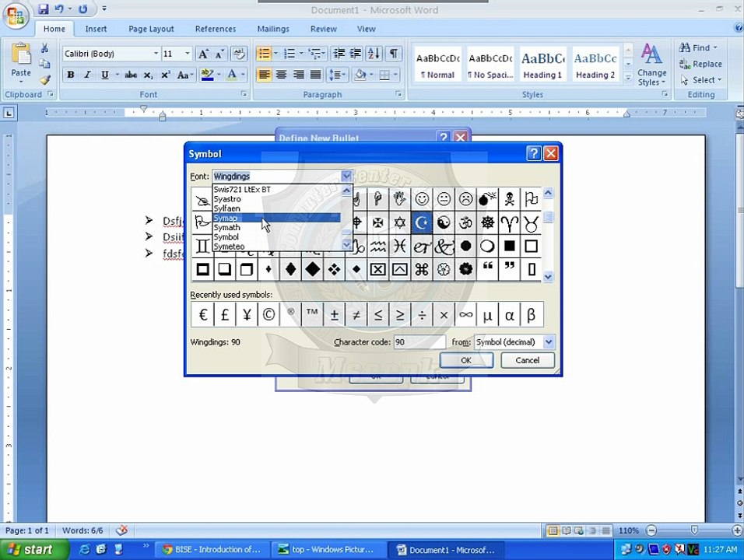Switch to the Page Layout ribbon tab
Screen dimensions: 744x560
click(x=151, y=29)
